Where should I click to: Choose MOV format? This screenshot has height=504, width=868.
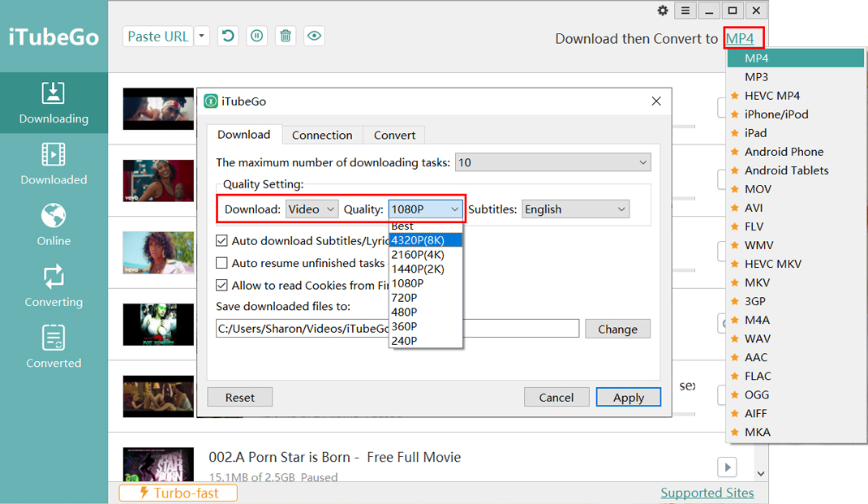[x=796, y=189]
